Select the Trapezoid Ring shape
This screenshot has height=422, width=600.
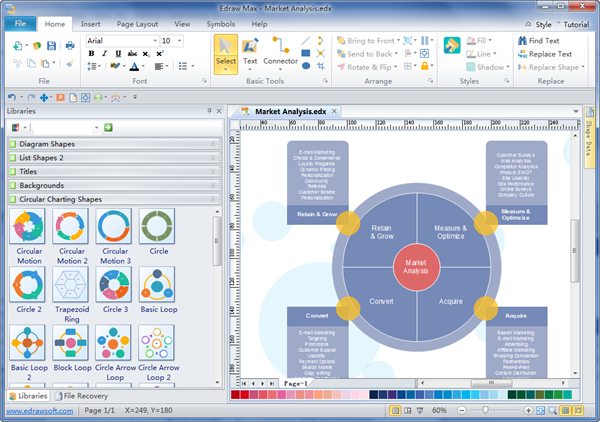pyautogui.click(x=71, y=285)
